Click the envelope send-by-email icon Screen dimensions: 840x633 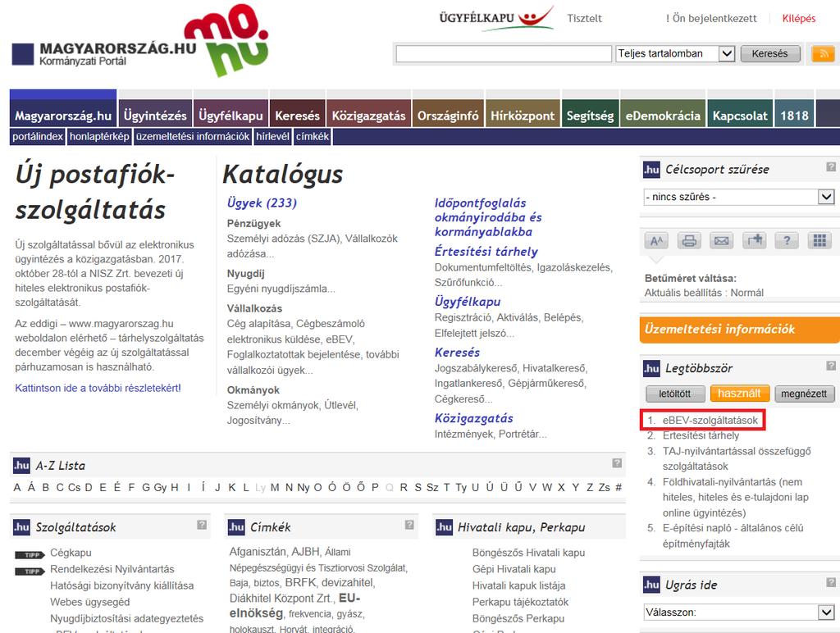(x=722, y=241)
